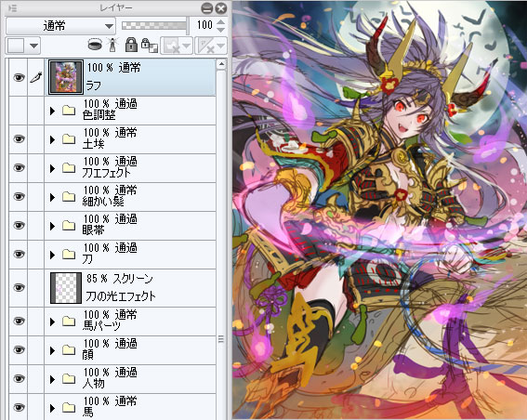Click the ラフ layer thumbnail
The width and height of the screenshot is (527, 420).
(66, 77)
